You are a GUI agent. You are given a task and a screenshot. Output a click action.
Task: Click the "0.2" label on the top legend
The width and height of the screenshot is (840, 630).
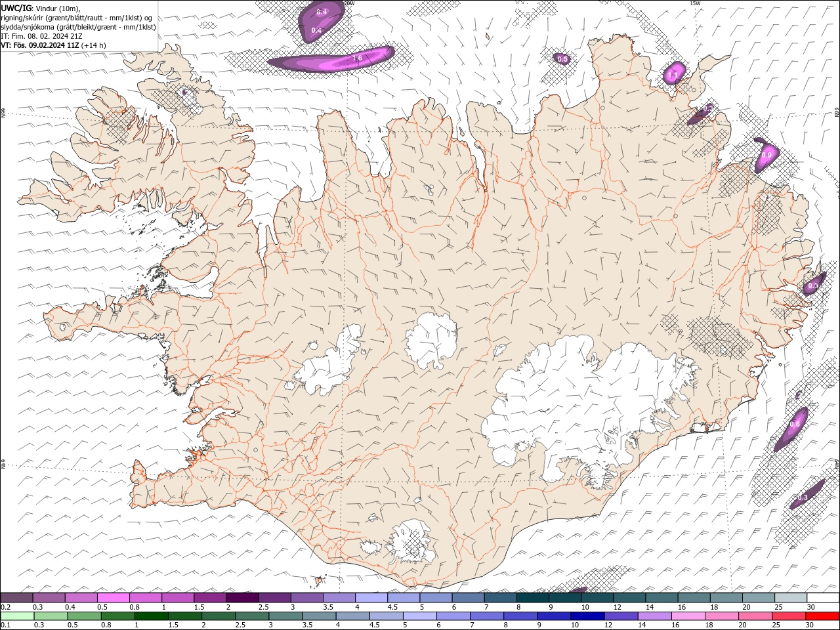point(6,607)
